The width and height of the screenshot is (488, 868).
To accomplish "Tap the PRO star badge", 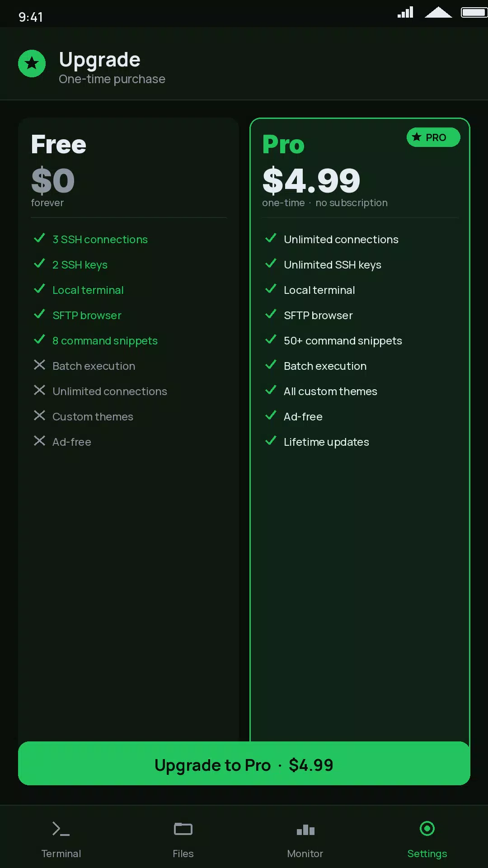I will (433, 137).
